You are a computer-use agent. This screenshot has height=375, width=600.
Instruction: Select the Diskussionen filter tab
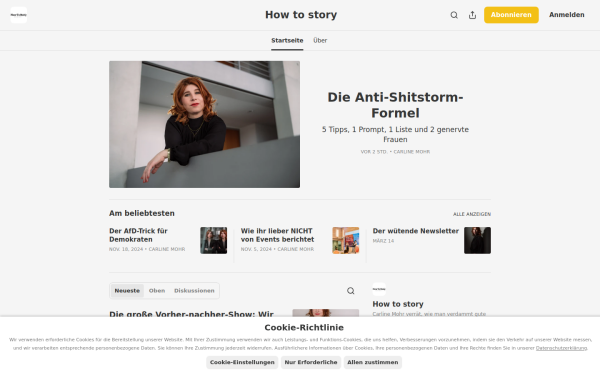[x=194, y=291]
